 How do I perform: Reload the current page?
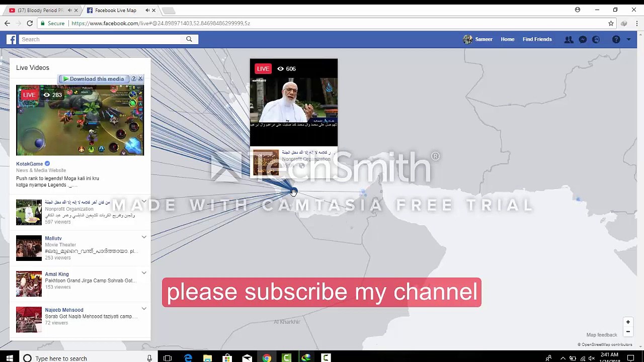(x=30, y=23)
